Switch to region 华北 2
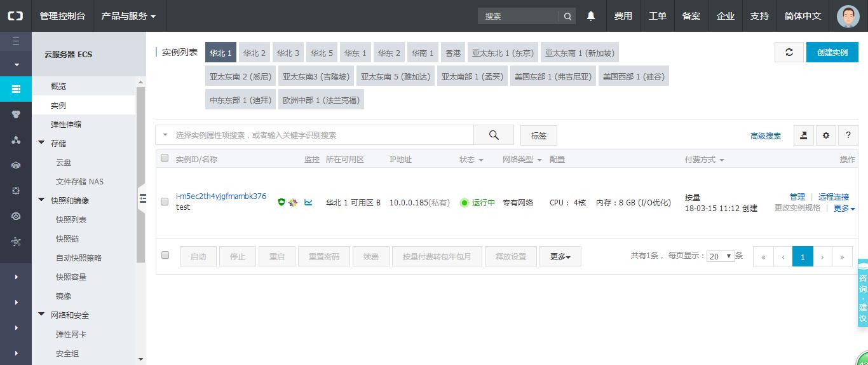This screenshot has height=365, width=868. coord(255,53)
